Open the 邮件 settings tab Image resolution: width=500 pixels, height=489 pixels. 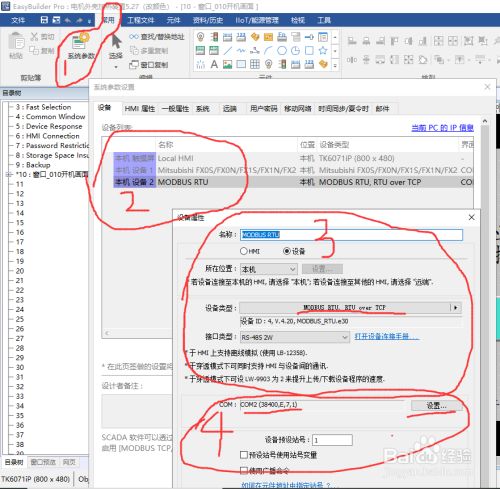[x=382, y=109]
